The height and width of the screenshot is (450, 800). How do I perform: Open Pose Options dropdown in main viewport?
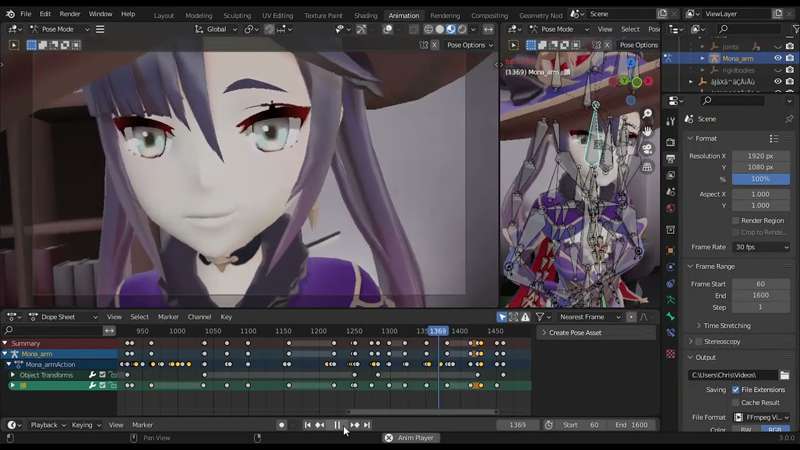469,45
